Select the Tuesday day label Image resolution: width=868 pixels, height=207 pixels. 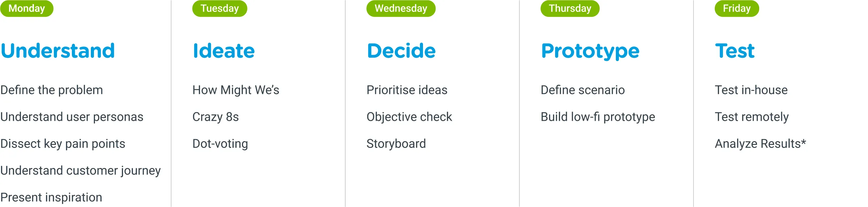219,8
